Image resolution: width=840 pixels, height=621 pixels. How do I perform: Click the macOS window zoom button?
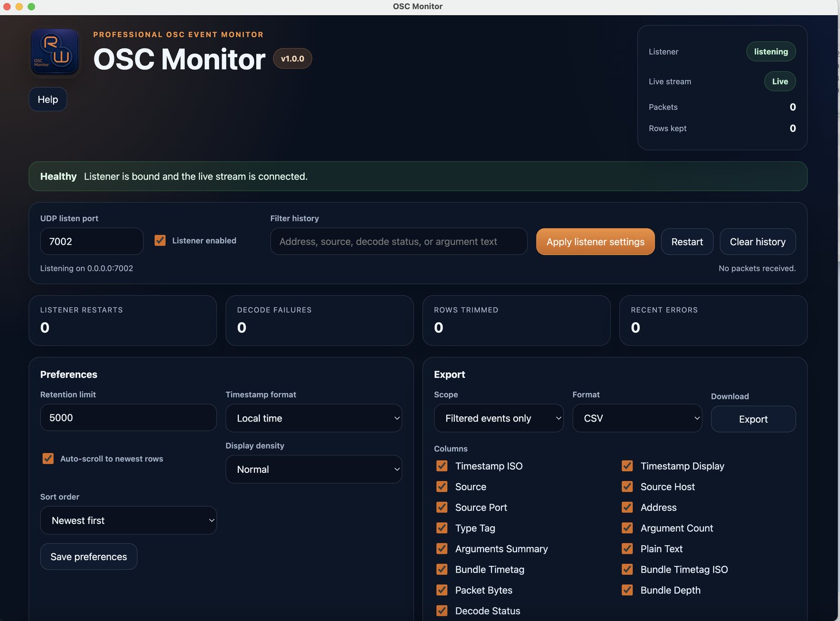pos(31,6)
